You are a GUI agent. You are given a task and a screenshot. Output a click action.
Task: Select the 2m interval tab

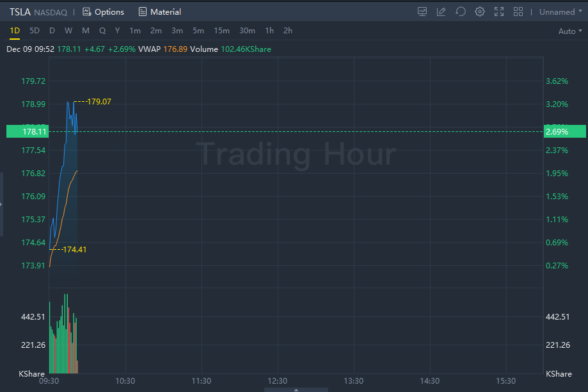click(156, 31)
